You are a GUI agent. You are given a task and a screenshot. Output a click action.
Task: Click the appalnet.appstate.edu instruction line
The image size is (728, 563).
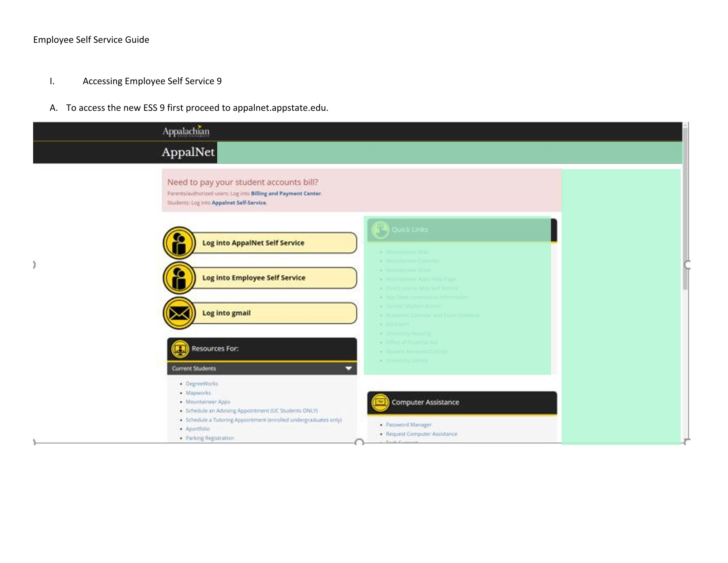click(197, 108)
